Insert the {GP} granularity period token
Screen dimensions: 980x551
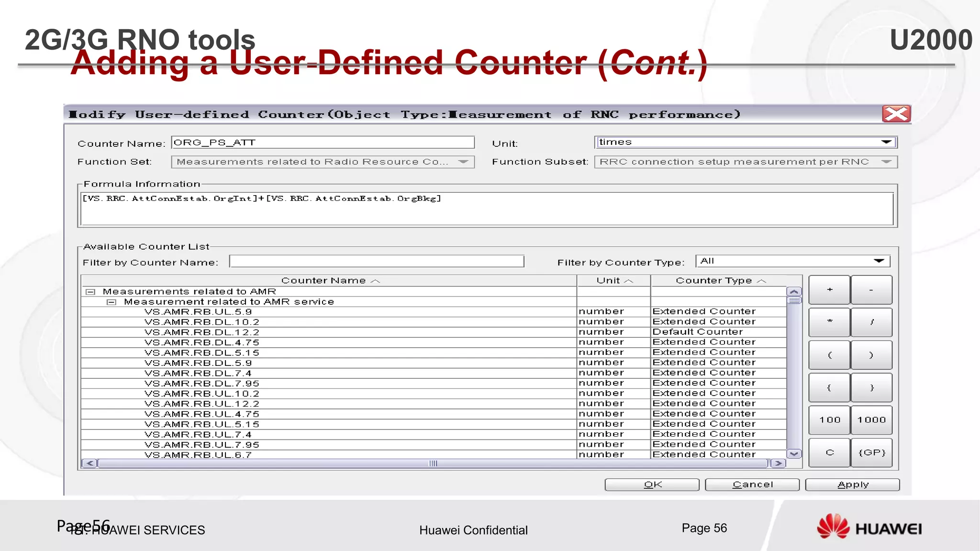pos(871,452)
